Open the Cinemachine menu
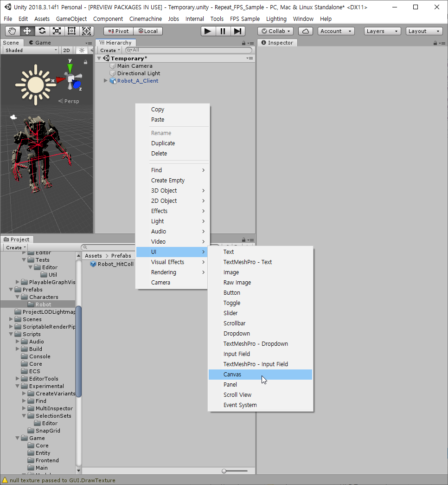The height and width of the screenshot is (485, 448). [x=145, y=19]
